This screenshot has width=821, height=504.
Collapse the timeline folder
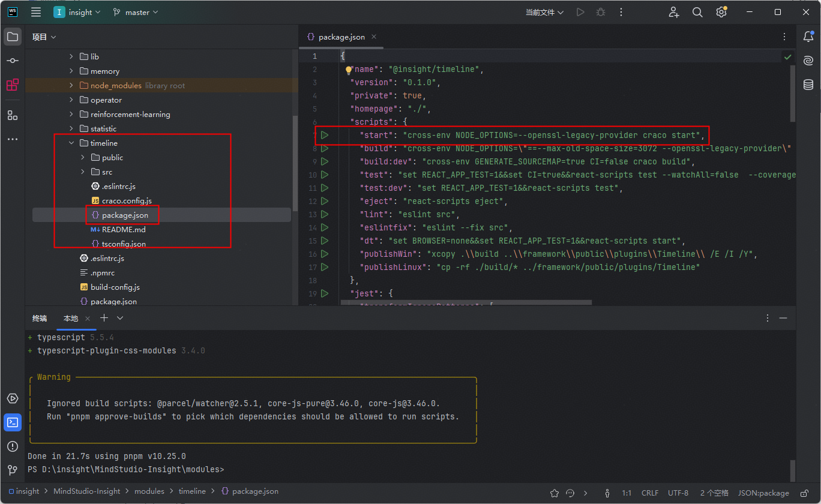tap(71, 143)
